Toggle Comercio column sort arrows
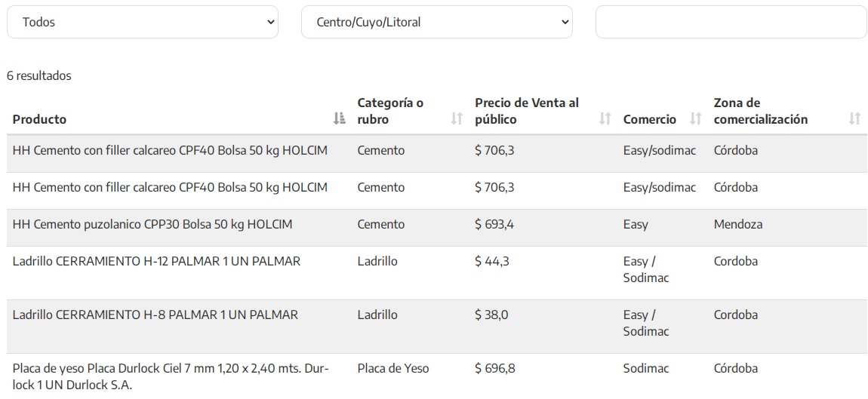Screen dimensions: 868x399 click(x=695, y=119)
